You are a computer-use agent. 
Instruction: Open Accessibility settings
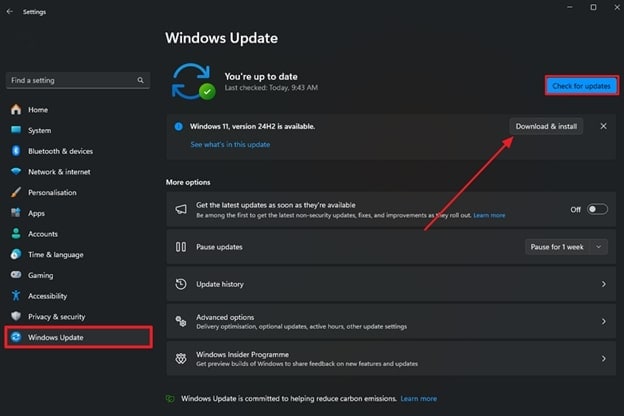(x=78, y=296)
